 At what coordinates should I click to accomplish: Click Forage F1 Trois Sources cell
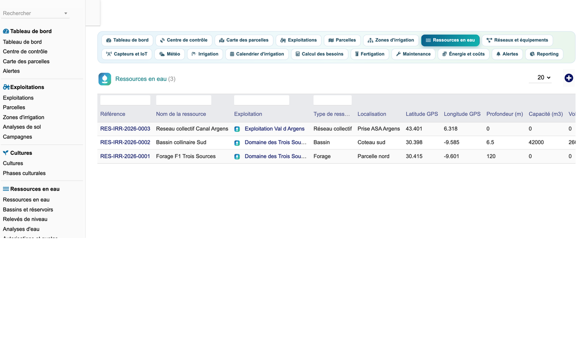[186, 156]
